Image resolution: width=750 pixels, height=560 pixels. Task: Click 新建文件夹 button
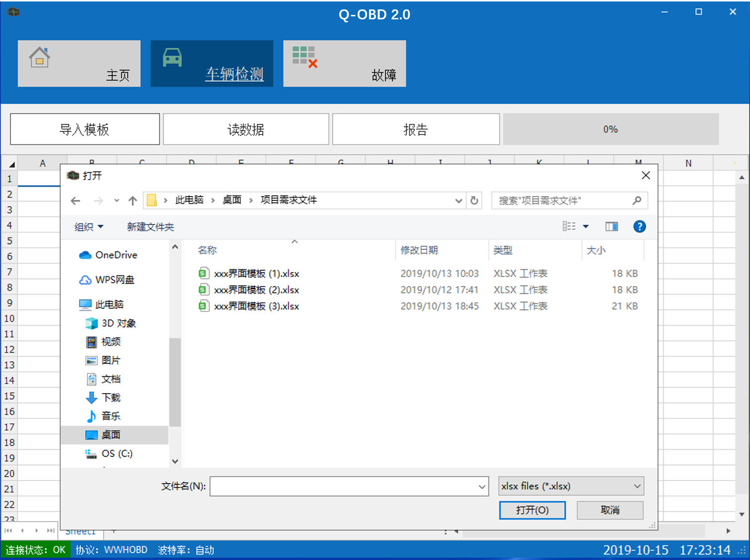click(x=150, y=227)
